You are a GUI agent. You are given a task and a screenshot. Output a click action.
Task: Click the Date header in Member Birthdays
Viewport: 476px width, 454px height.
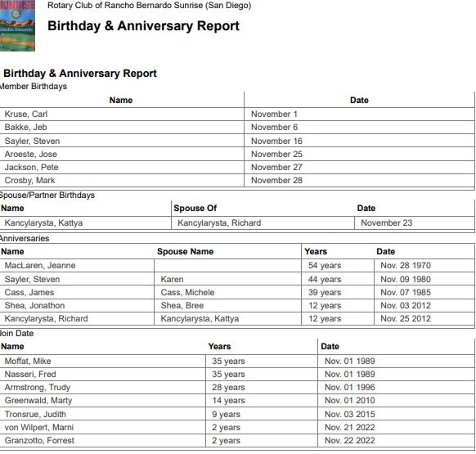(x=359, y=101)
